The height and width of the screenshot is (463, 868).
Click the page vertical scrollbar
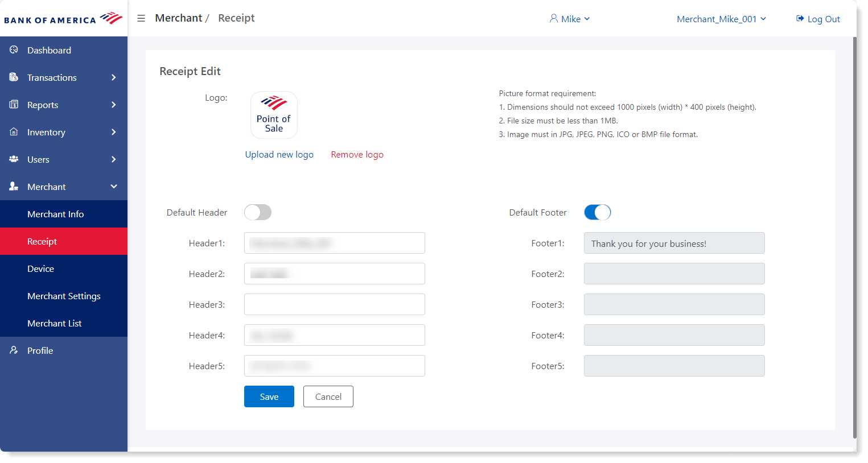(854, 238)
